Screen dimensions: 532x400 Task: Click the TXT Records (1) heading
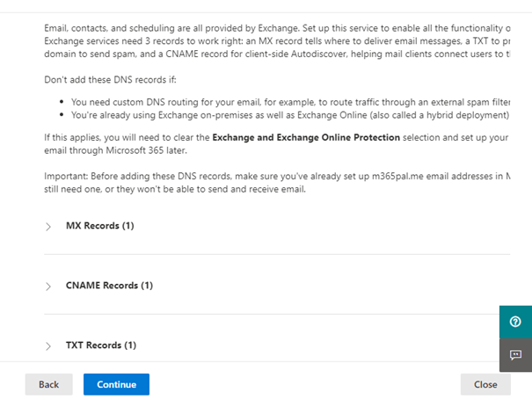[100, 345]
